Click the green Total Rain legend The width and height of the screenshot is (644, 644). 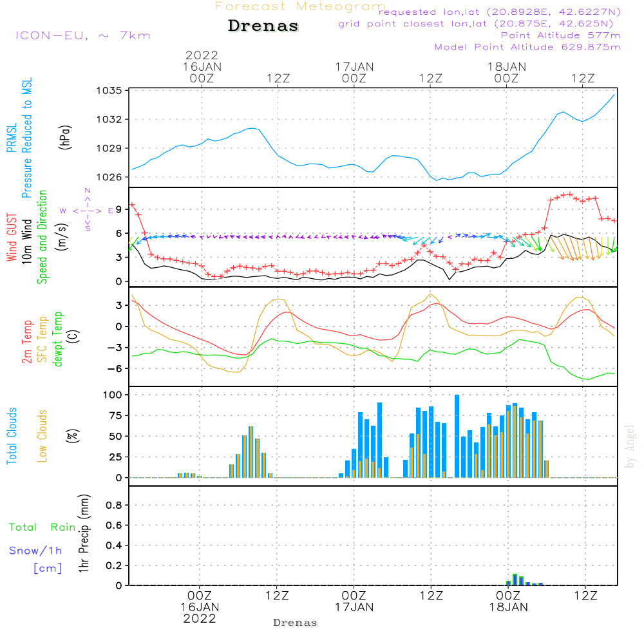[43, 527]
